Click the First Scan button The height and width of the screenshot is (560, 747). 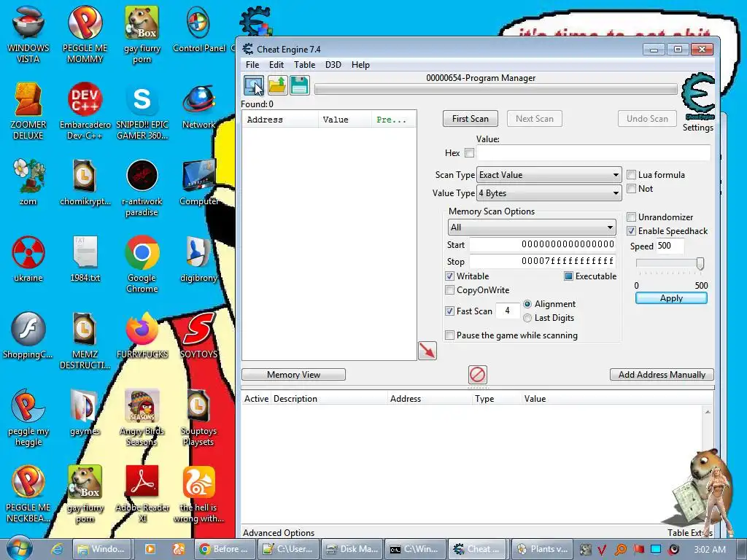pyautogui.click(x=471, y=119)
